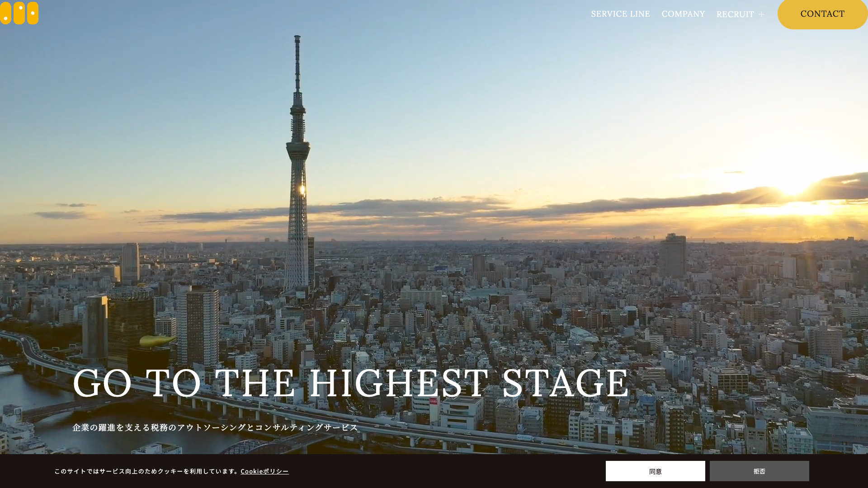Click the leftmost pill of the logo
The image size is (868, 488).
5,13
